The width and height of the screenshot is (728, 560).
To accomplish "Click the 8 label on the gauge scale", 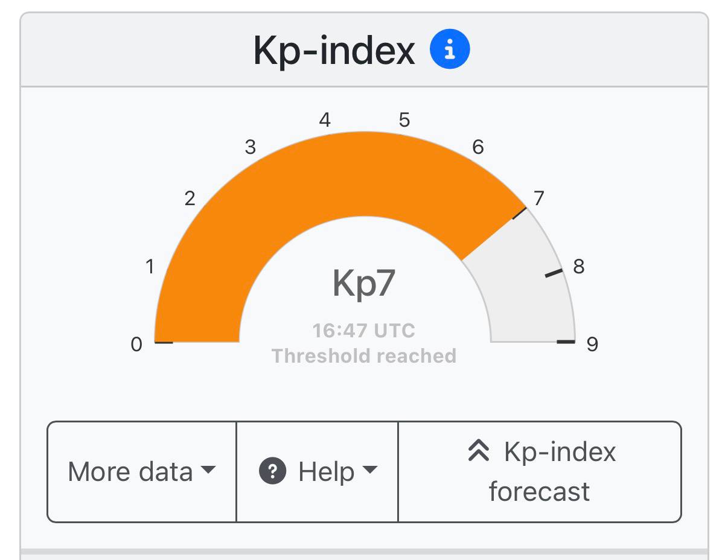I will tap(578, 266).
